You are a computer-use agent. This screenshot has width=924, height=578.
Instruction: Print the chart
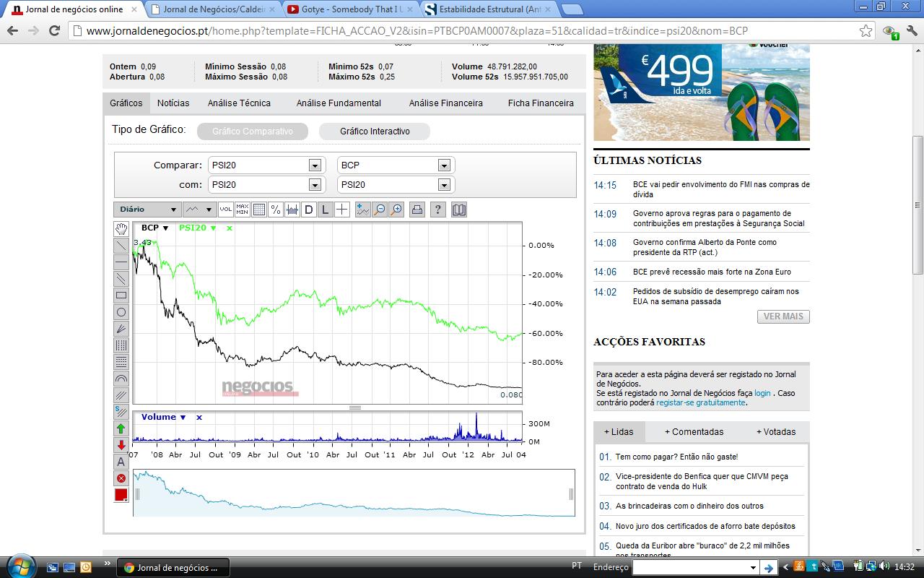coord(417,210)
